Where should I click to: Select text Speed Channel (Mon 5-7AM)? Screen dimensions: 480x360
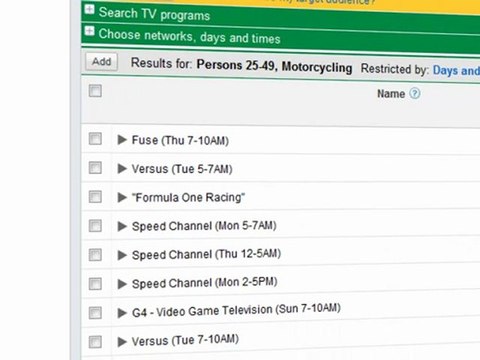[204, 226]
